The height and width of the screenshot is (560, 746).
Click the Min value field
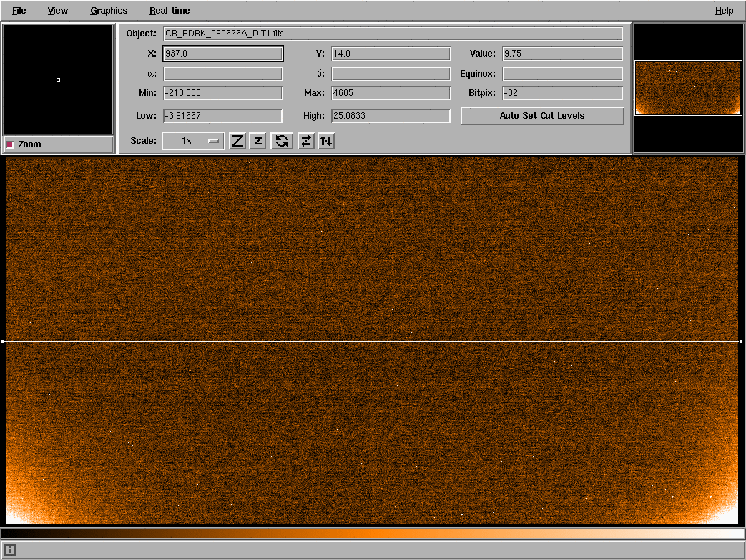[222, 93]
